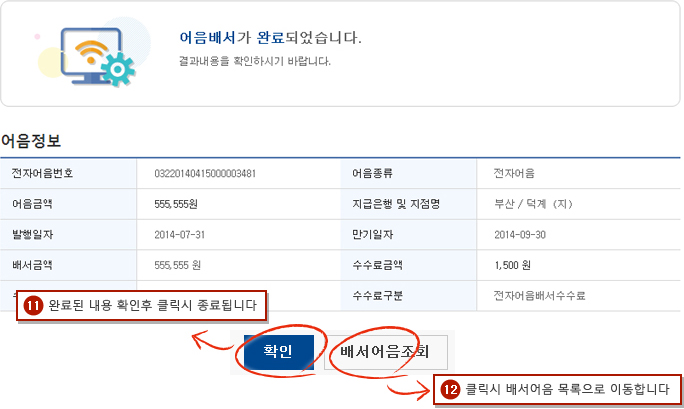Viewport: 684px width, 409px height.
Task: Select the 1,500 원 fee value
Action: coord(512,265)
